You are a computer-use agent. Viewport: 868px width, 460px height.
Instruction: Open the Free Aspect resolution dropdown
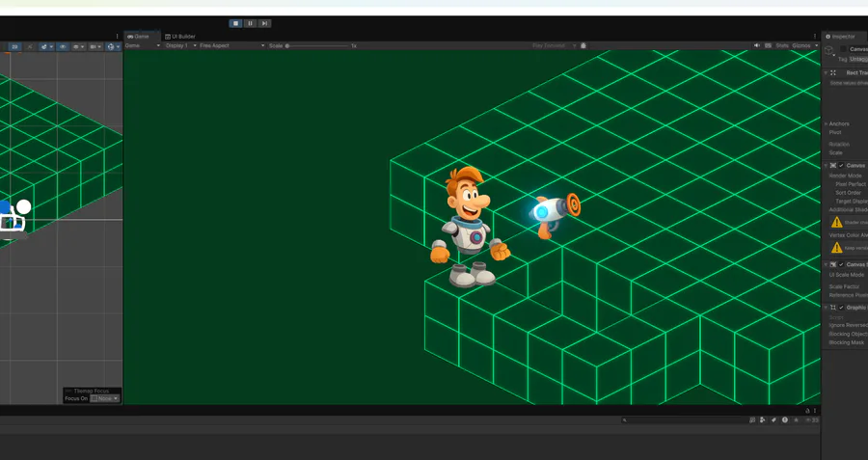(x=231, y=45)
